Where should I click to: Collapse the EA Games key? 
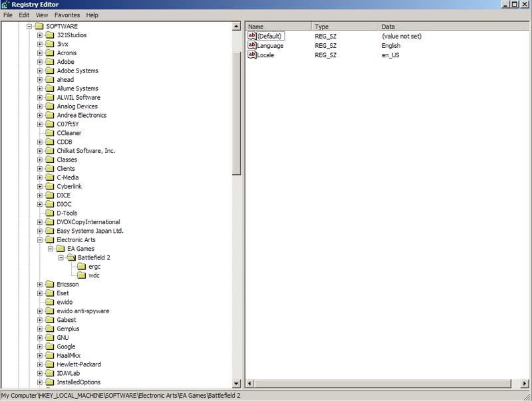pyautogui.click(x=51, y=249)
